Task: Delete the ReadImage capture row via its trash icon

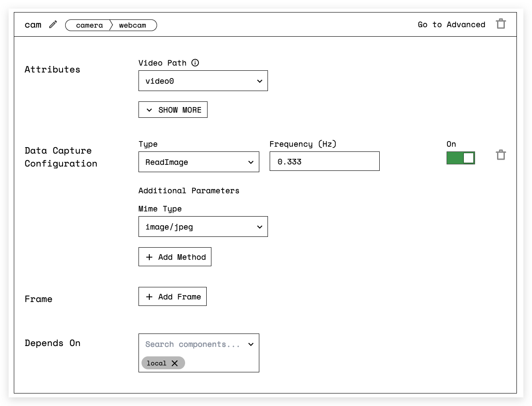Action: click(501, 154)
